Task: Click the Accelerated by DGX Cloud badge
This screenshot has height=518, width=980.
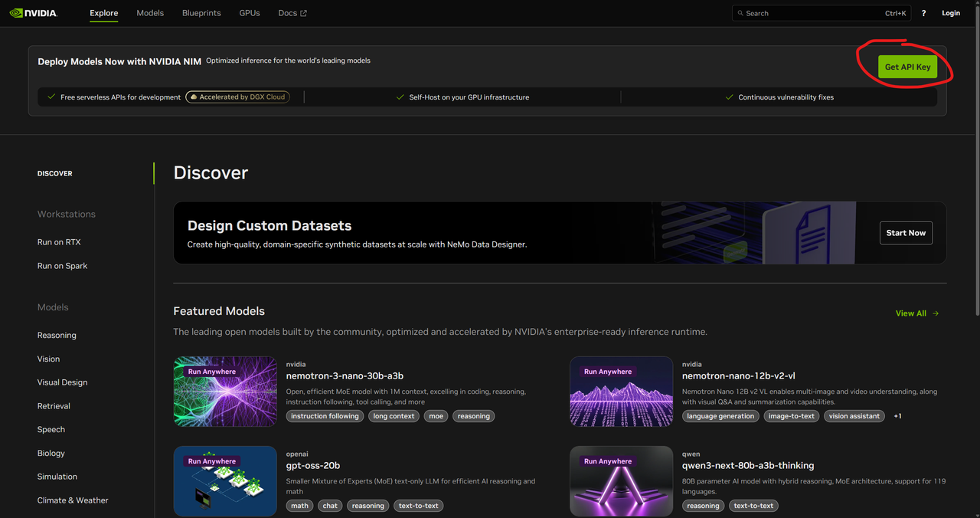Action: pyautogui.click(x=237, y=97)
